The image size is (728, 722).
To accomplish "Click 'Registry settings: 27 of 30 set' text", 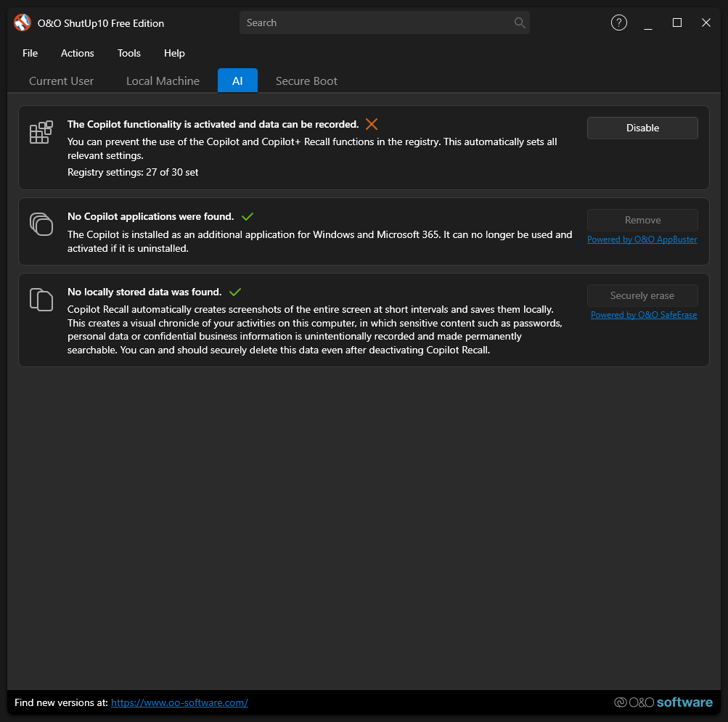I will (133, 172).
